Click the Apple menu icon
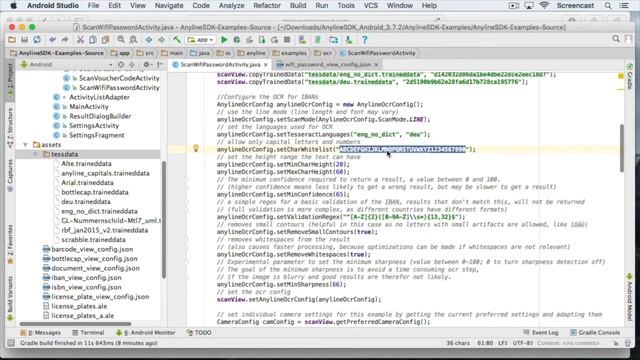 coord(13,6)
